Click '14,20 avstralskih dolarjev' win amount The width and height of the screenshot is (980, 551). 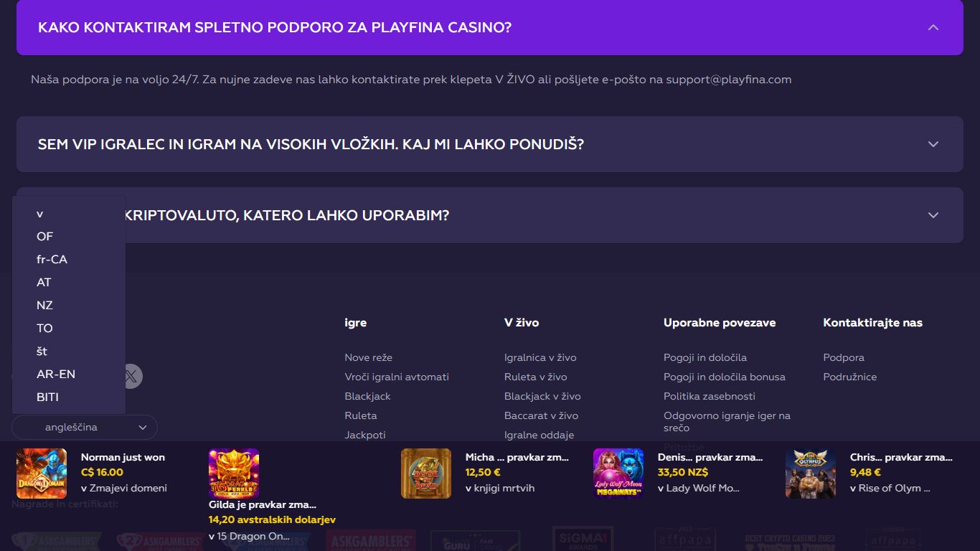coord(272,519)
